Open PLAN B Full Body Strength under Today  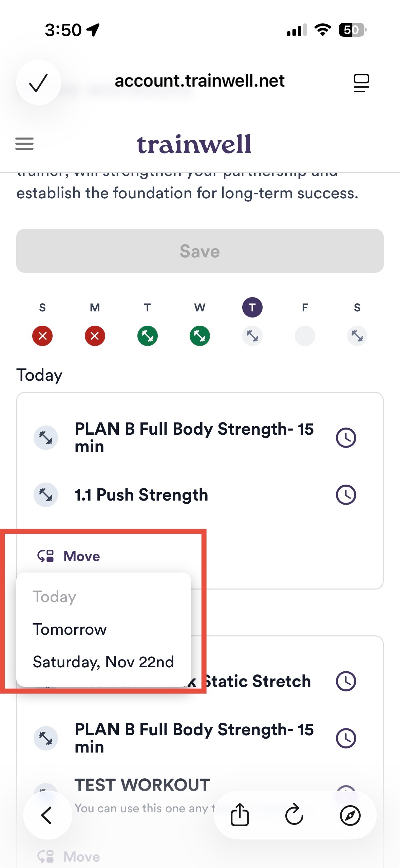pos(193,437)
